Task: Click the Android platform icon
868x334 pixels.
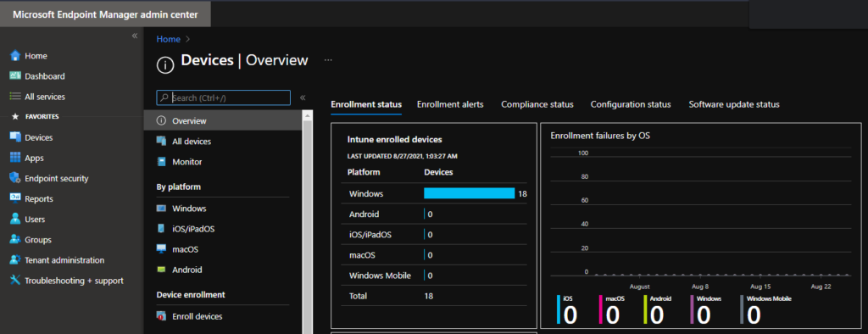Action: click(161, 270)
